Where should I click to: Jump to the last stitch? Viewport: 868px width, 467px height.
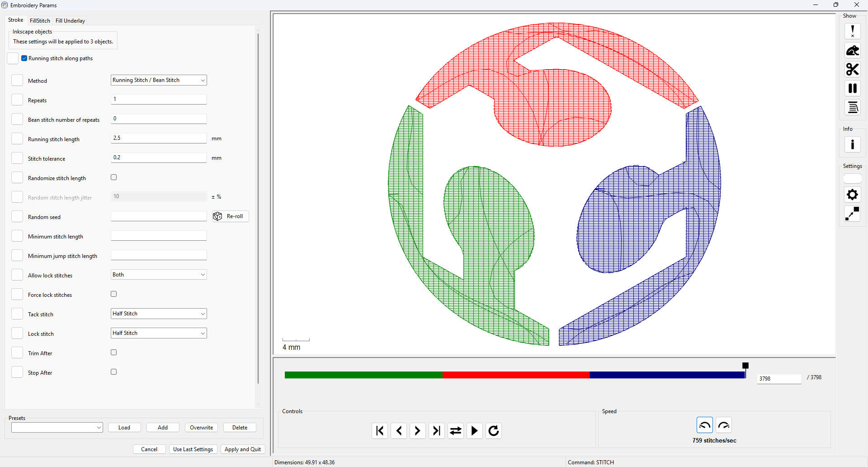(437, 430)
